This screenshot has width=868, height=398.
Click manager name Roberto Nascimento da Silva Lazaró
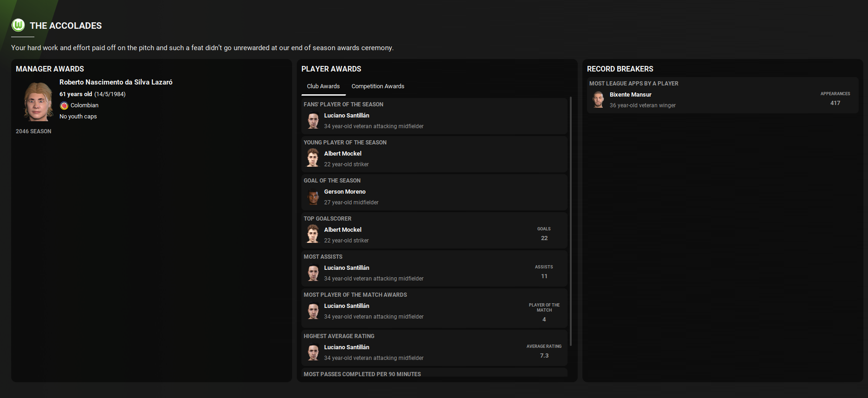[x=116, y=82]
